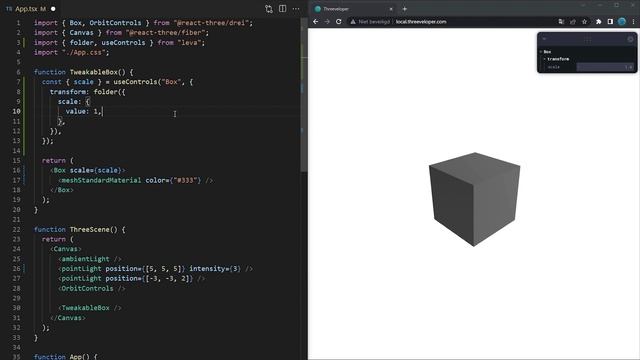Collapse the Box folder in Leva panel
The height and width of the screenshot is (360, 640).
click(541, 52)
